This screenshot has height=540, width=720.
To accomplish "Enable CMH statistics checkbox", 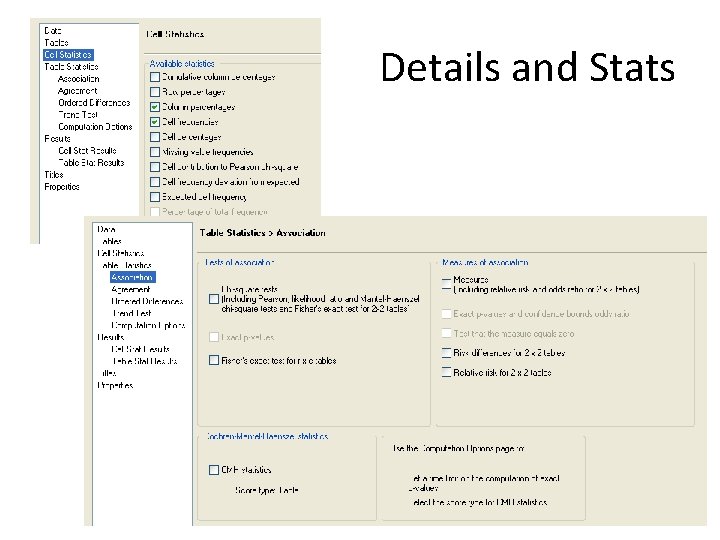I will (x=214, y=470).
